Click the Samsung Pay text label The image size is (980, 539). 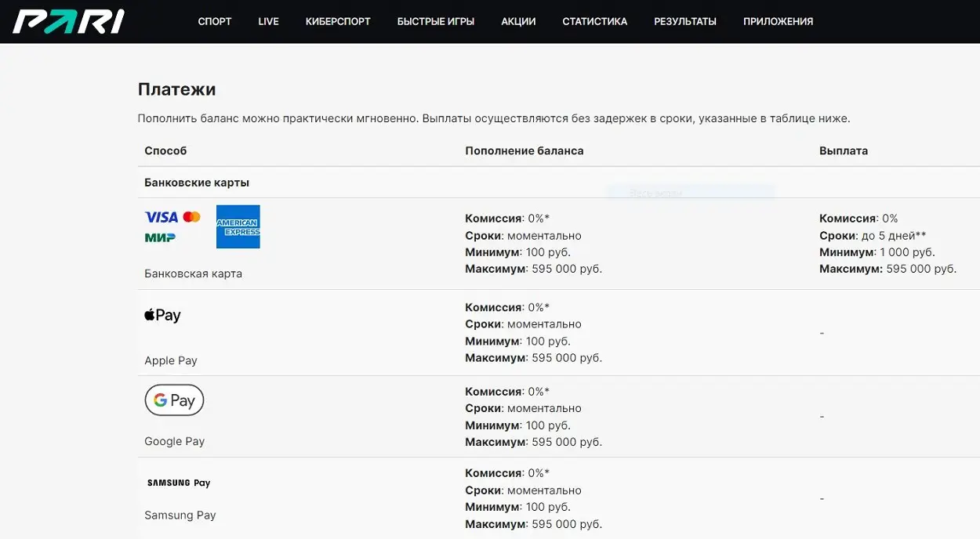point(180,515)
